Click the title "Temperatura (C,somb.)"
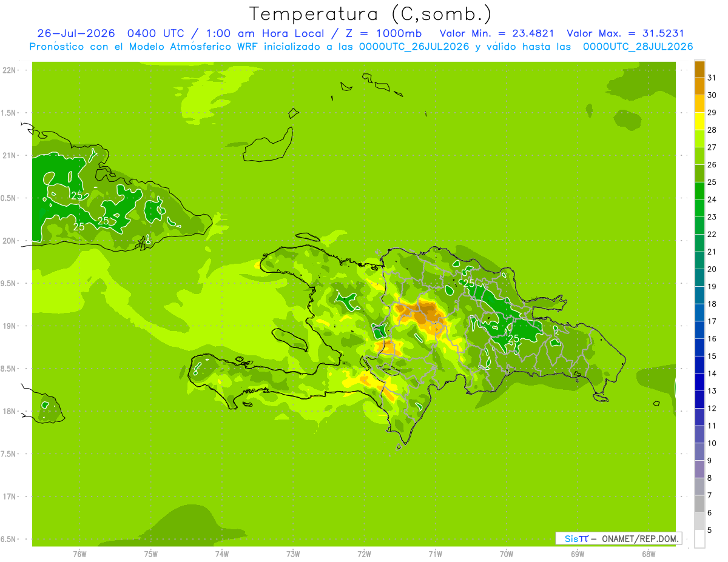The image size is (728, 562). [x=371, y=13]
